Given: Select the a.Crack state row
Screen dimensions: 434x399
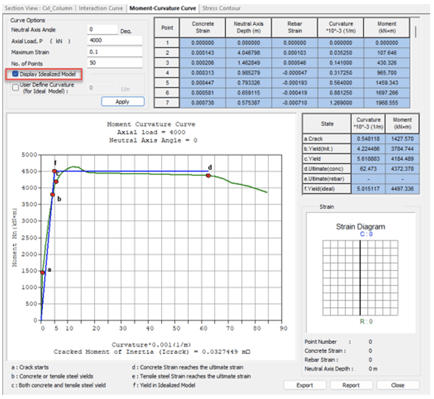Looking at the screenshot, I should click(361, 139).
